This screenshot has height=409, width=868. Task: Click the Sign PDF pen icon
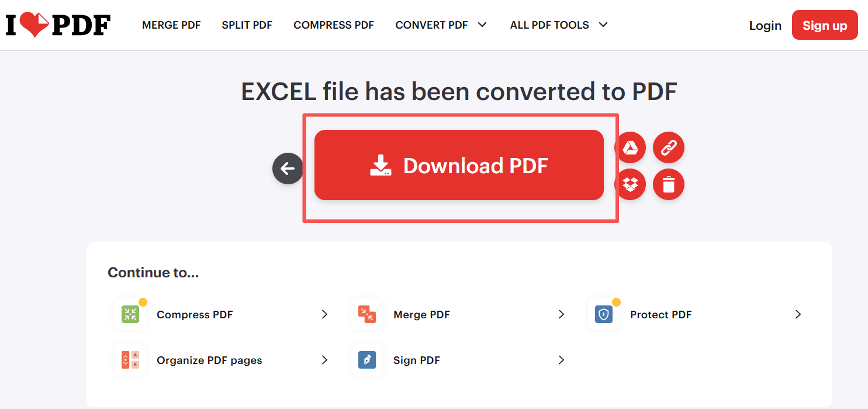pyautogui.click(x=367, y=360)
